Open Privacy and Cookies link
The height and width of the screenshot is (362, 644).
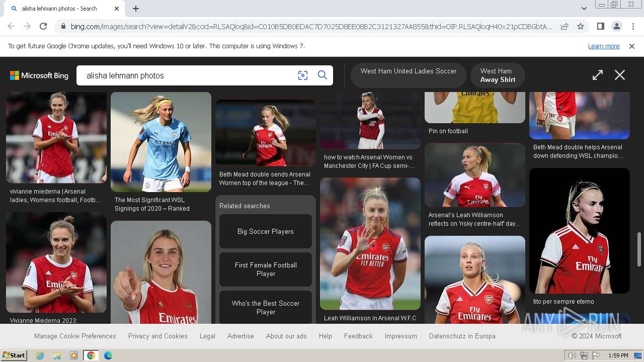(158, 336)
